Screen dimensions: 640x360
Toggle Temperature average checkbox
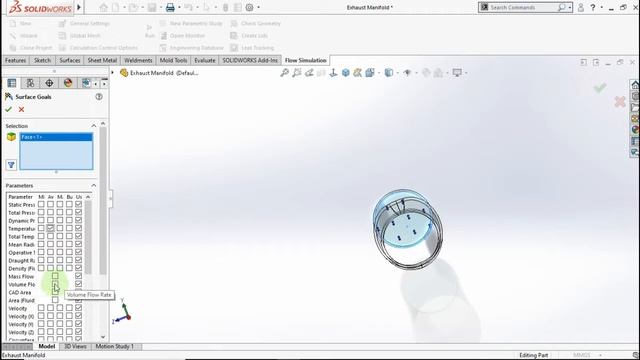50,228
